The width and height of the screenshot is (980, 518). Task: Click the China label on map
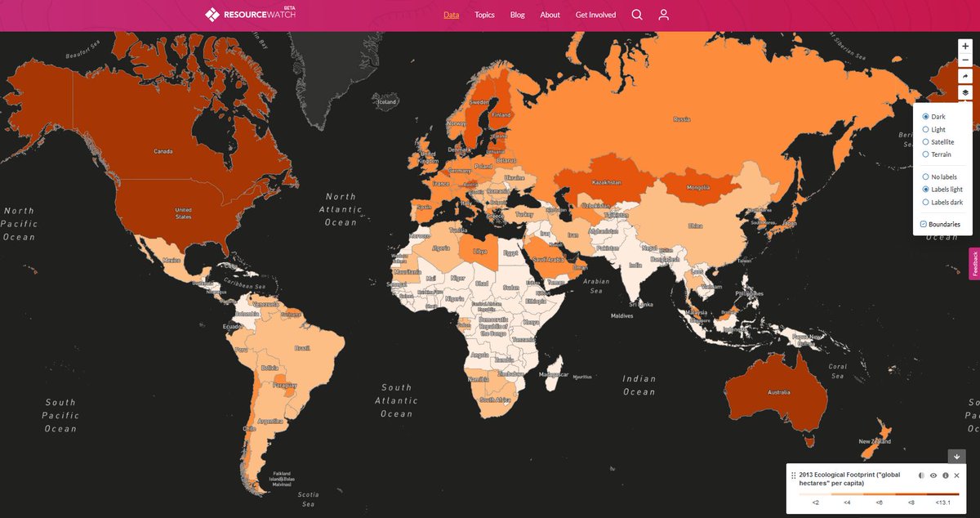point(695,226)
